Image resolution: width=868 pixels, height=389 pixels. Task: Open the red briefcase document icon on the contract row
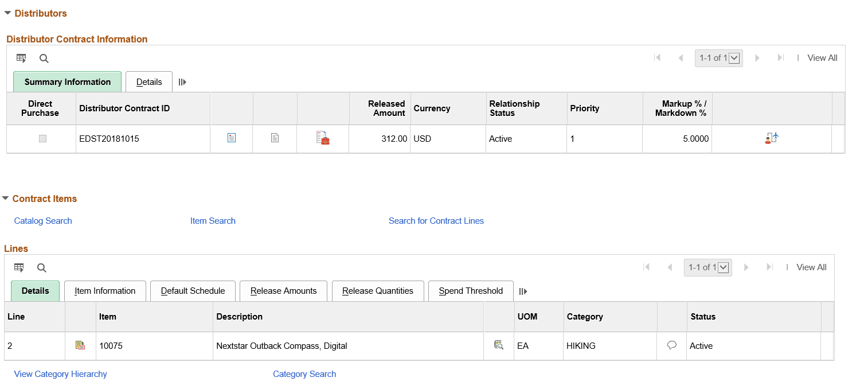[x=322, y=138]
